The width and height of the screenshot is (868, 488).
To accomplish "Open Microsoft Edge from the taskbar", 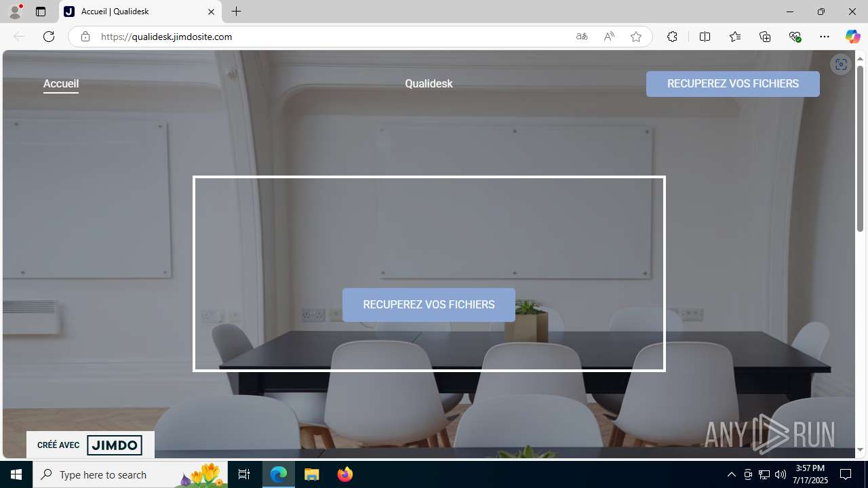I will tap(279, 474).
